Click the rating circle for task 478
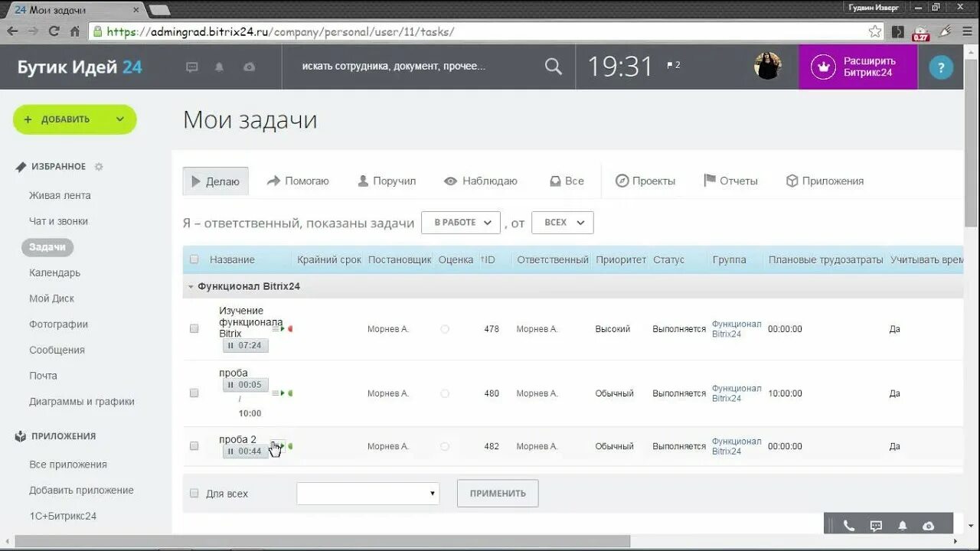Screen dimensions: 980x551 tap(445, 329)
